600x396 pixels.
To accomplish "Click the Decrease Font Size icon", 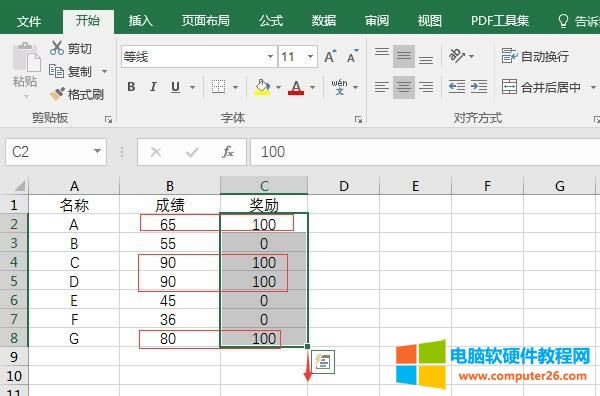I will [352, 57].
